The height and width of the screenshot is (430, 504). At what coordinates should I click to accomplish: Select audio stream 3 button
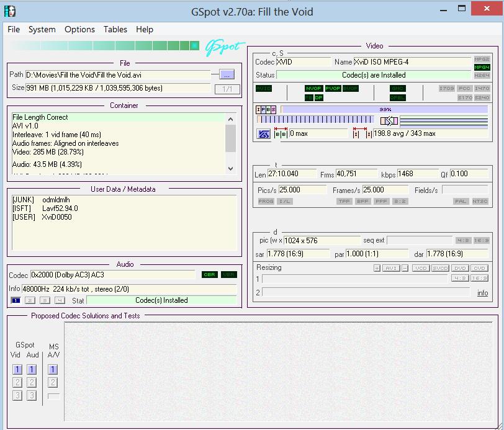pyautogui.click(x=45, y=300)
